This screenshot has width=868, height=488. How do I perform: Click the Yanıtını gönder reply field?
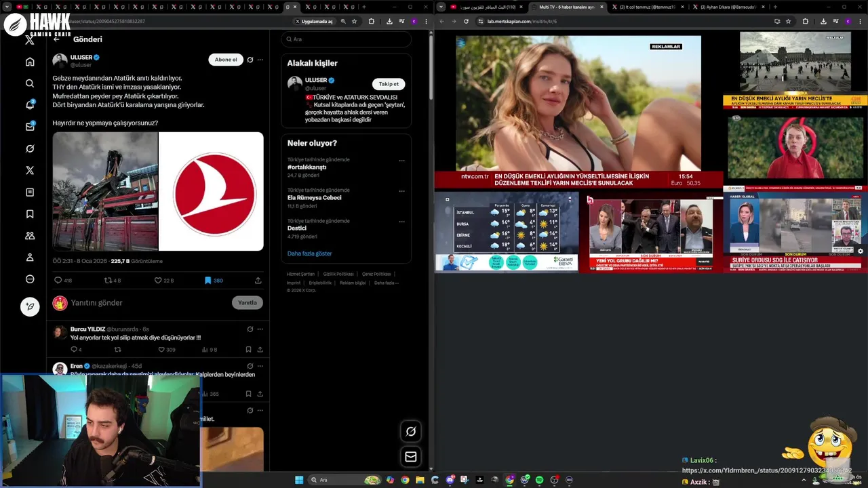96,303
